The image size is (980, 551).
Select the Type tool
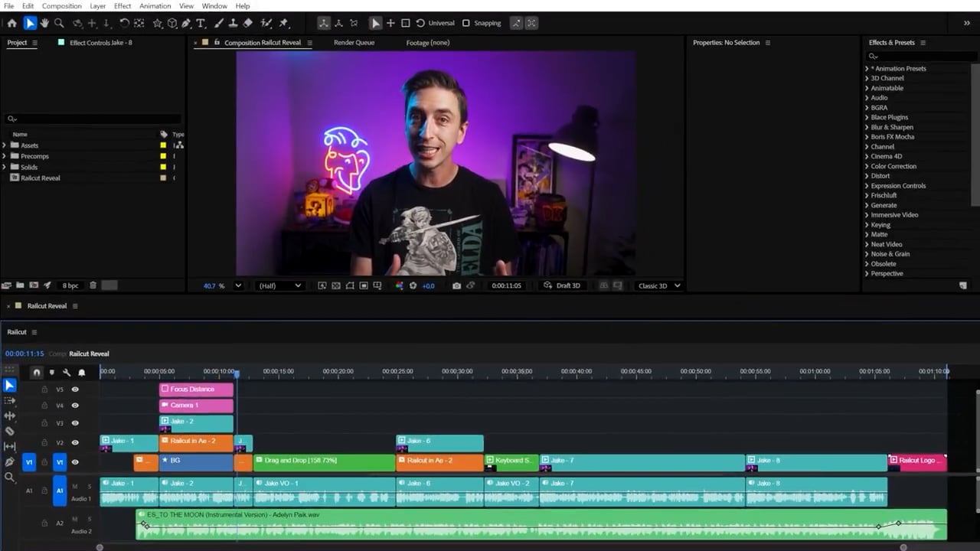pyautogui.click(x=199, y=23)
